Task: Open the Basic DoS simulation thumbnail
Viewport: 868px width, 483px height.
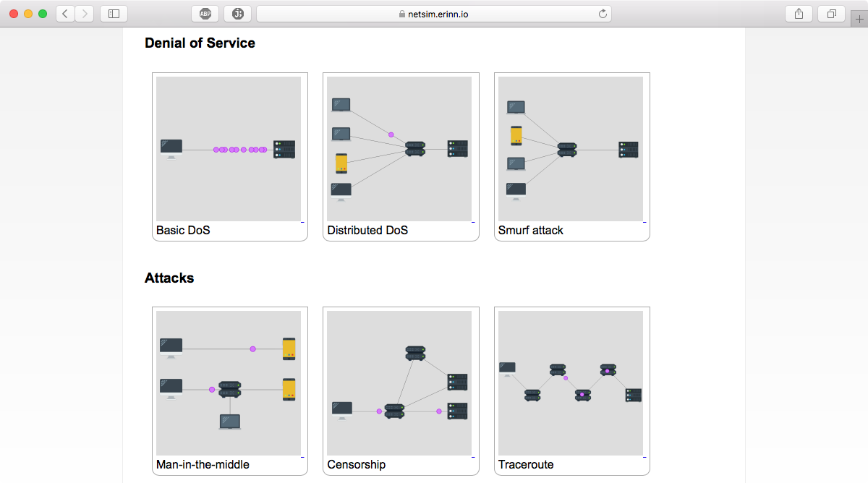Action: 229,149
